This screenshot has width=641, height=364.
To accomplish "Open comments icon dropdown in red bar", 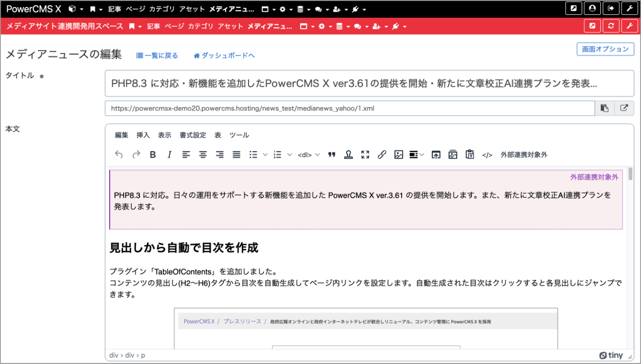I will (360, 26).
